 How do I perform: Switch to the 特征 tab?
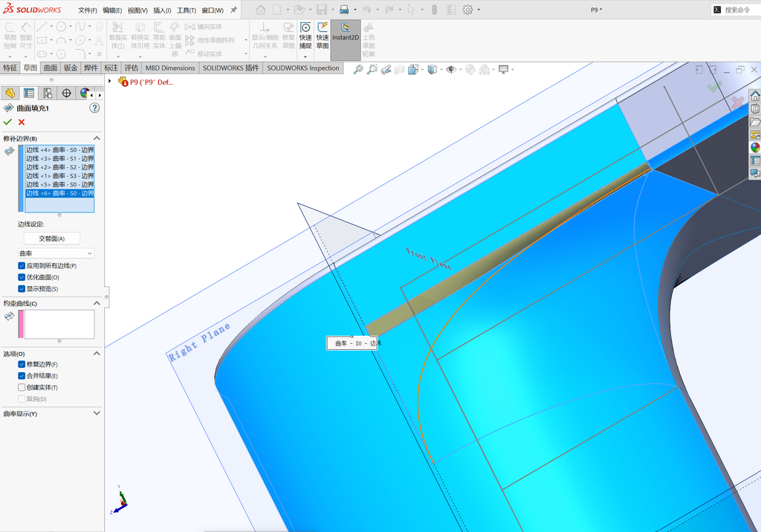click(10, 68)
